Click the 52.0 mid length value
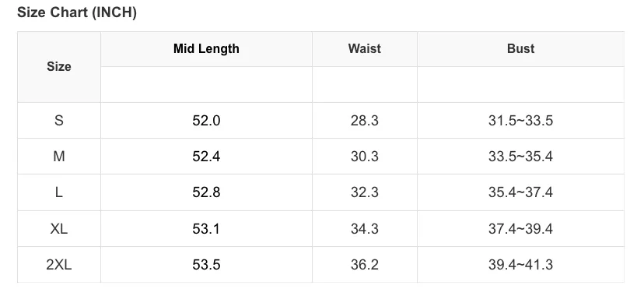 point(206,121)
